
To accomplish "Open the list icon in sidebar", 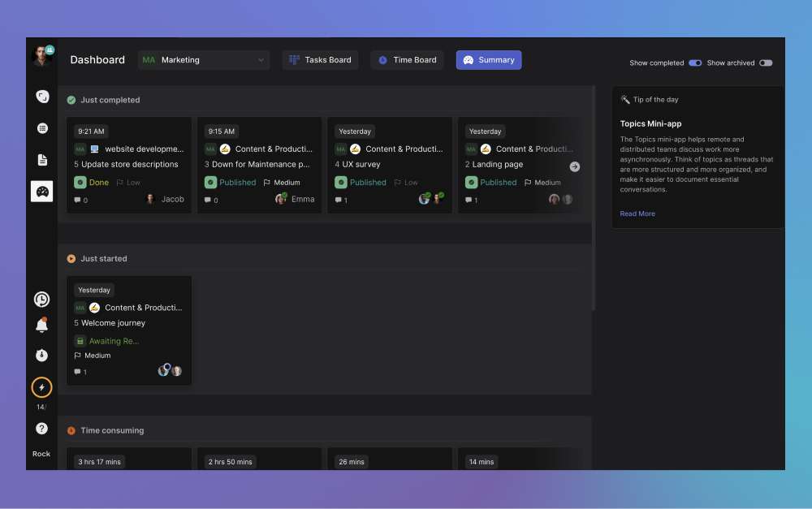I will tap(41, 128).
